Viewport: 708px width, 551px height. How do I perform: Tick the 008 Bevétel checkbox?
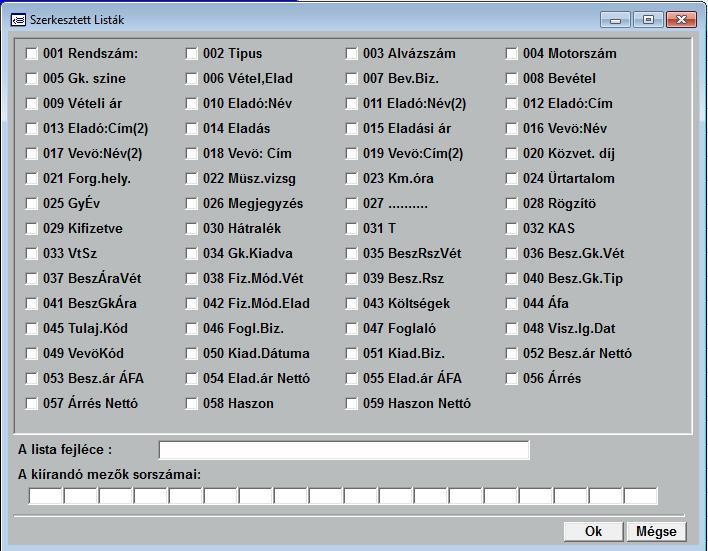pos(511,79)
